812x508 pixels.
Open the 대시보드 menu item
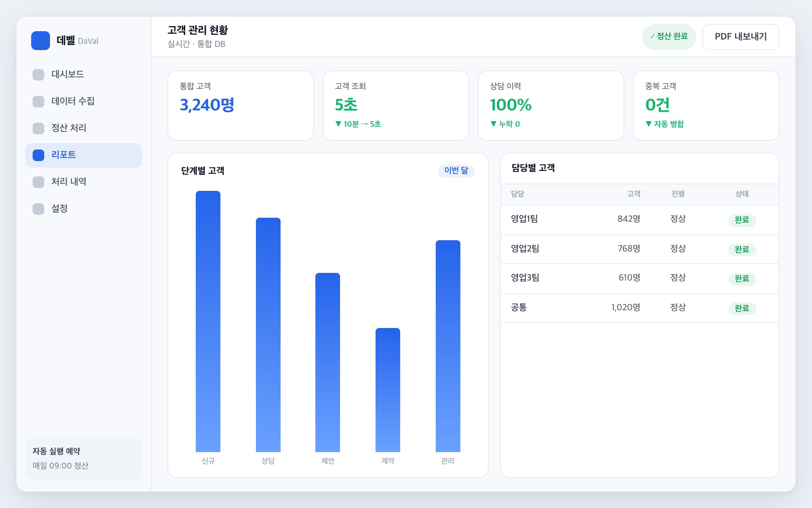84,74
